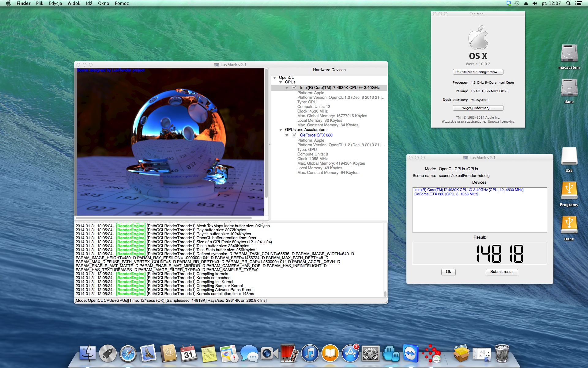Open Mail stamp icon in Dock

click(148, 353)
